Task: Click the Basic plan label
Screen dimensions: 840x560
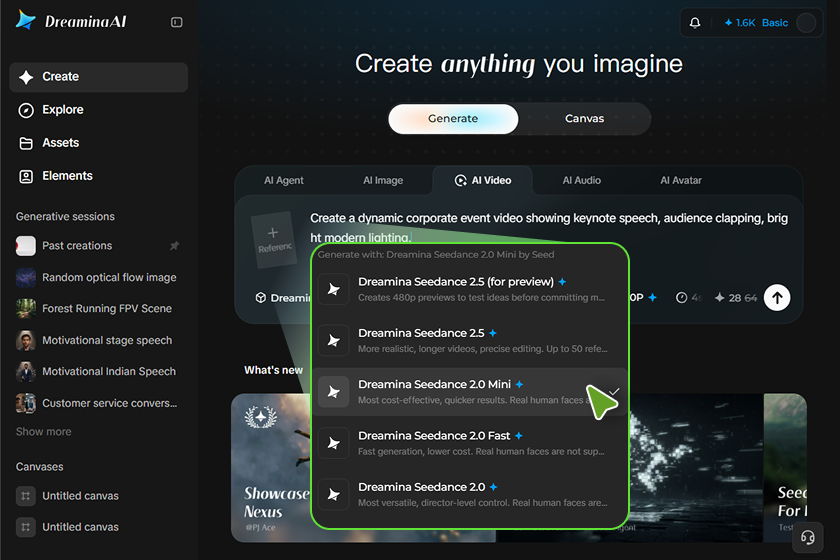Action: pos(775,23)
